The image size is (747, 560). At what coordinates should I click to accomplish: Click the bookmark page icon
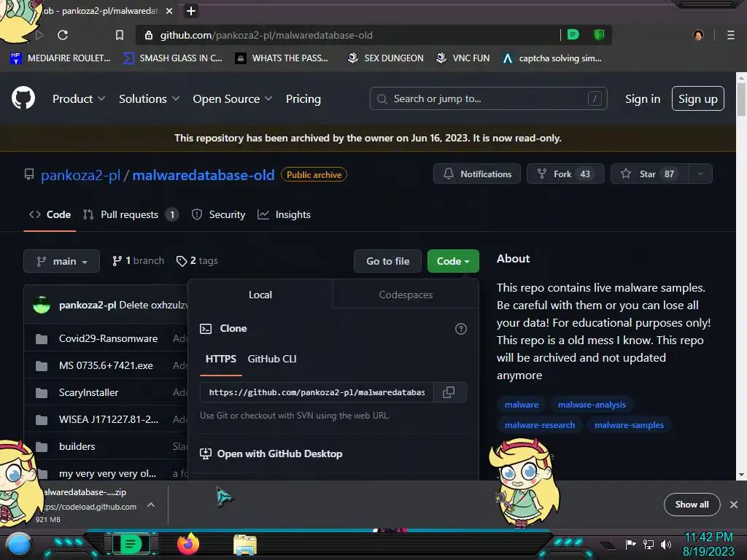[x=120, y=35]
